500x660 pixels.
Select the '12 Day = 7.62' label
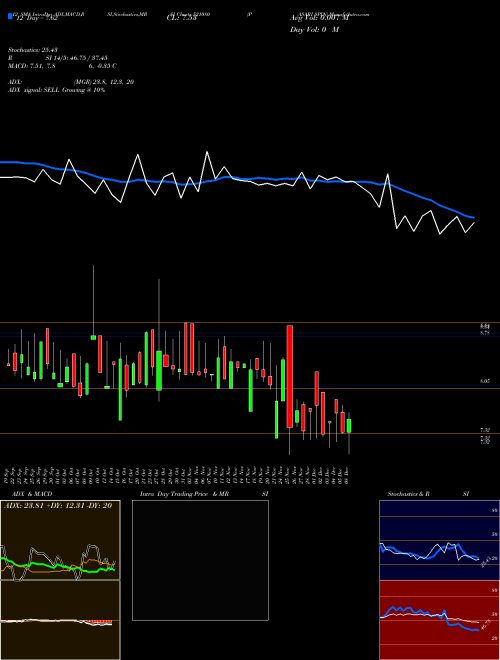(37, 18)
